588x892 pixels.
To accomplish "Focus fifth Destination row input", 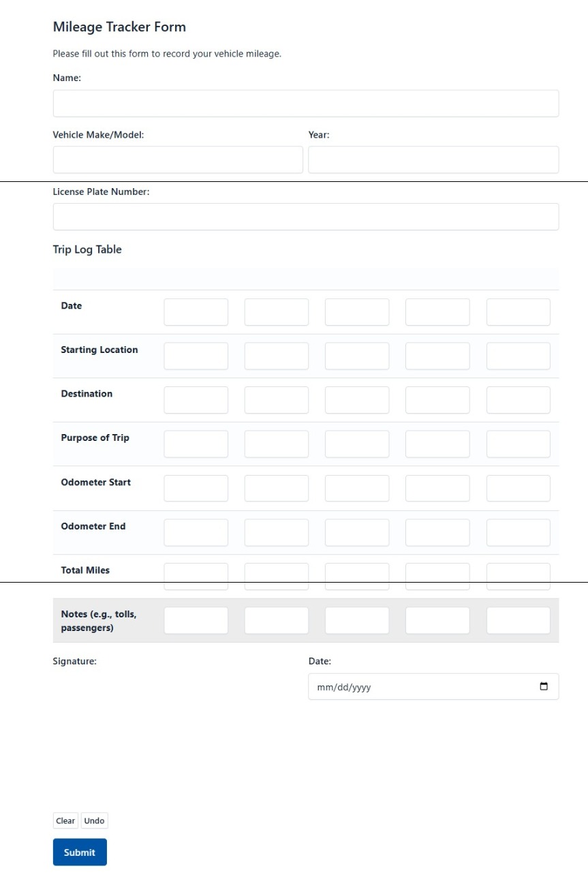I will click(519, 400).
